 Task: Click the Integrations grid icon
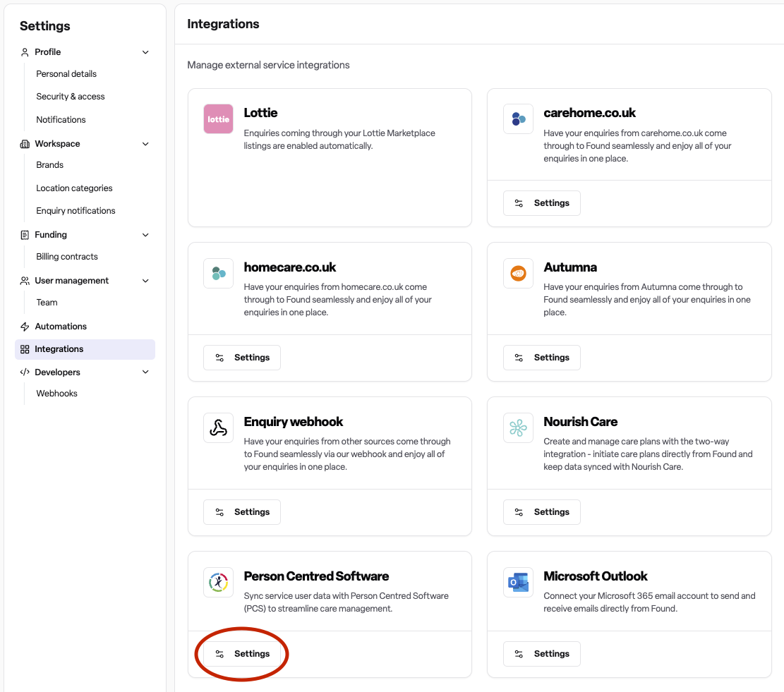(25, 349)
